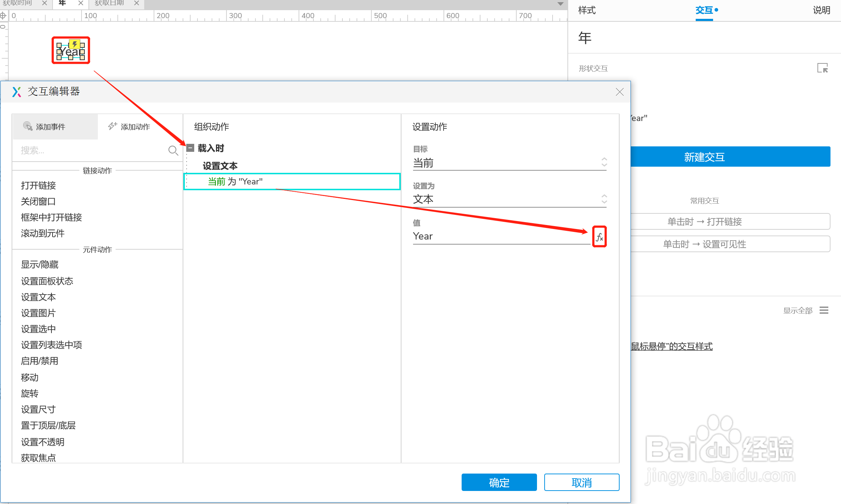The width and height of the screenshot is (841, 504).
Task: Open the 显示全部 hamburger menu icon
Action: click(x=824, y=311)
